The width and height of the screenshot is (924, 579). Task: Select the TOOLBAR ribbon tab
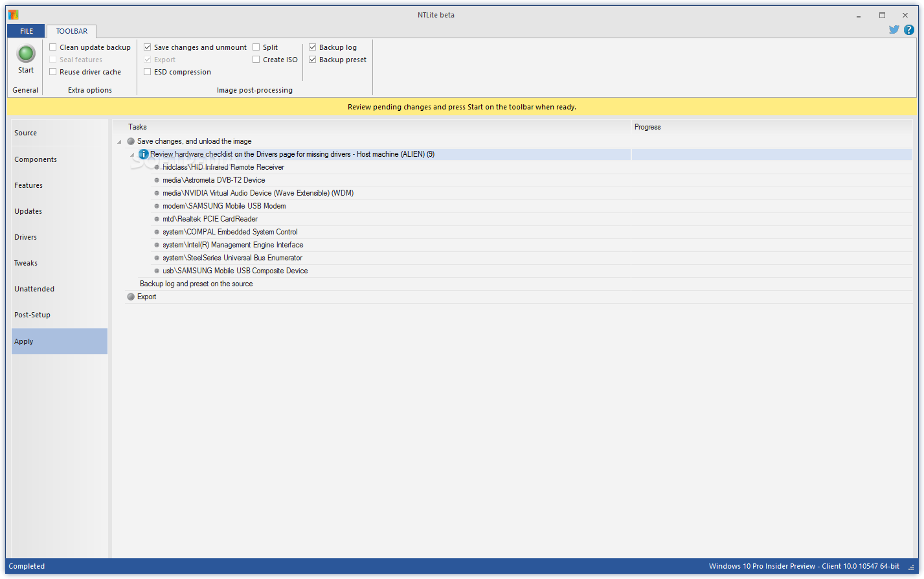[72, 31]
